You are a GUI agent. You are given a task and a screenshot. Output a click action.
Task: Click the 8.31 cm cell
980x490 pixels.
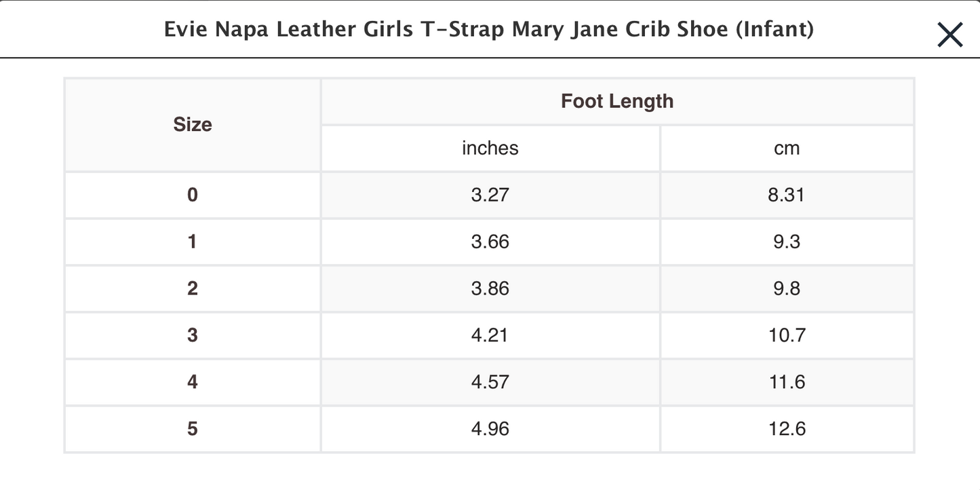tap(787, 195)
